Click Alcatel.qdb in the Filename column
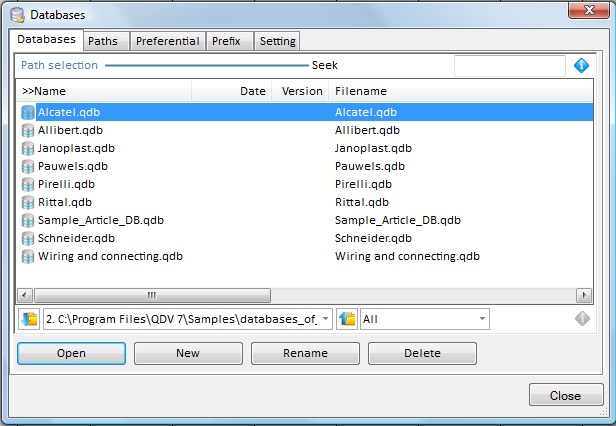The height and width of the screenshot is (426, 616). pyautogui.click(x=366, y=112)
